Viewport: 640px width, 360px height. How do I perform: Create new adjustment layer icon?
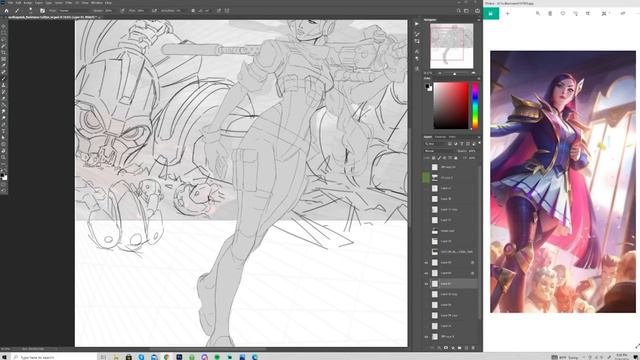453,348
